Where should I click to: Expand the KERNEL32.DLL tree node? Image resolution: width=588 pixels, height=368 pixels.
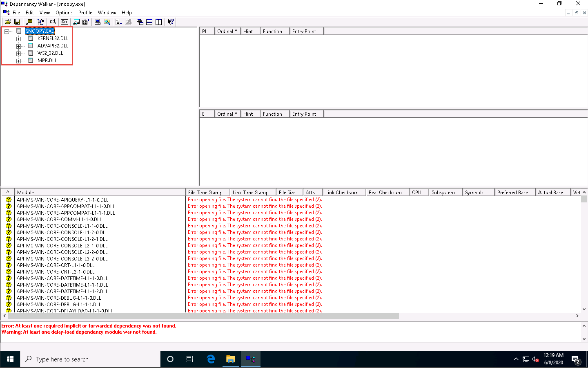[18, 39]
